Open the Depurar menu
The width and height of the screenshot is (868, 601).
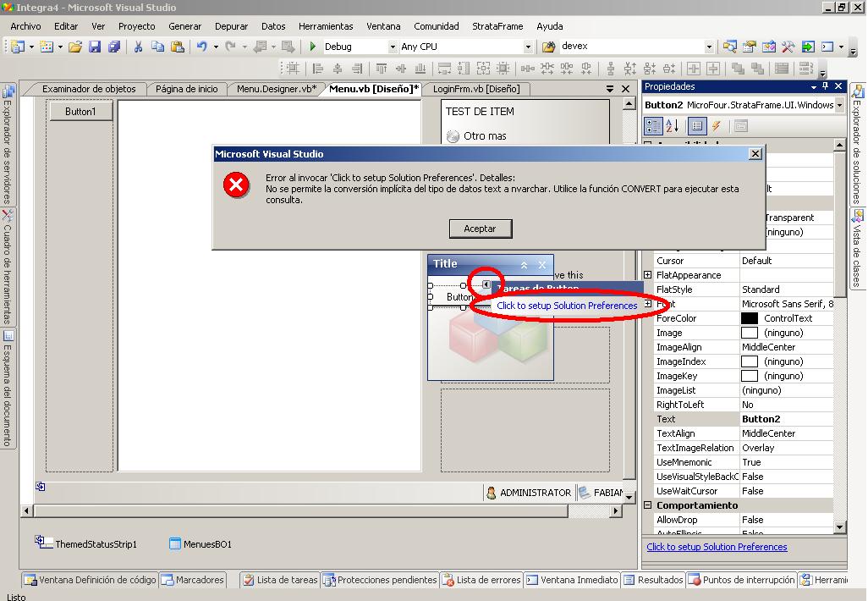(x=231, y=26)
